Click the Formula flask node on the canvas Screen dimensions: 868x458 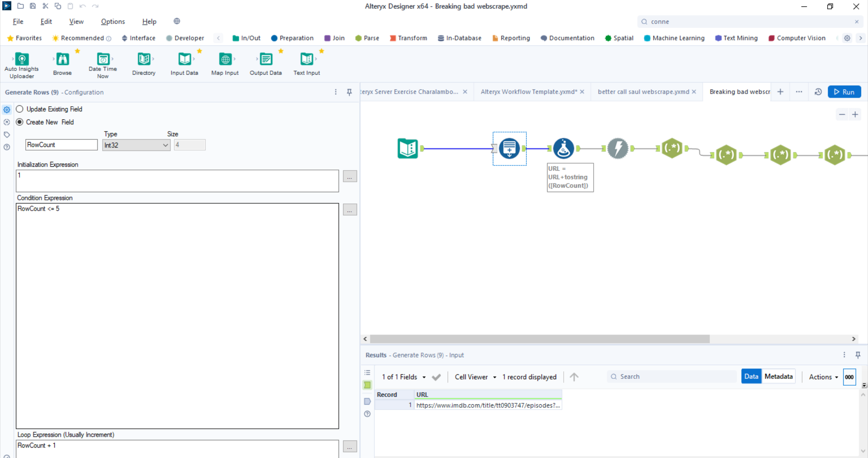click(x=564, y=148)
